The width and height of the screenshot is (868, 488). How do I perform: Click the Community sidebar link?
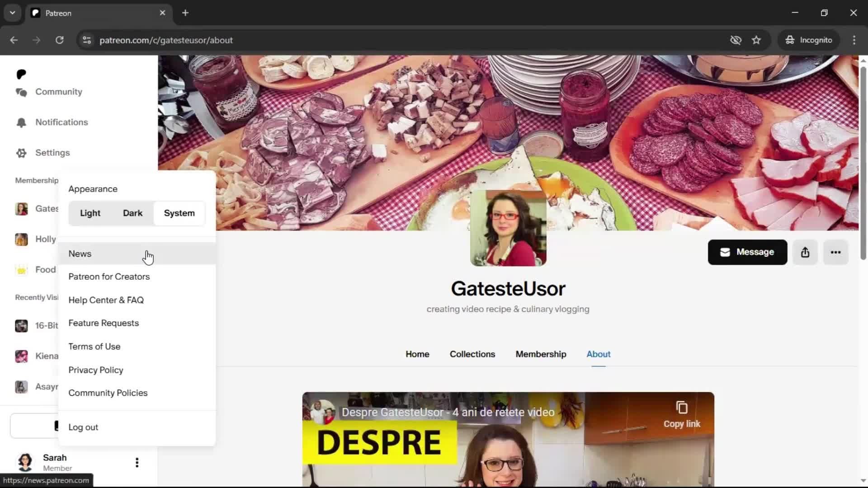[59, 92]
